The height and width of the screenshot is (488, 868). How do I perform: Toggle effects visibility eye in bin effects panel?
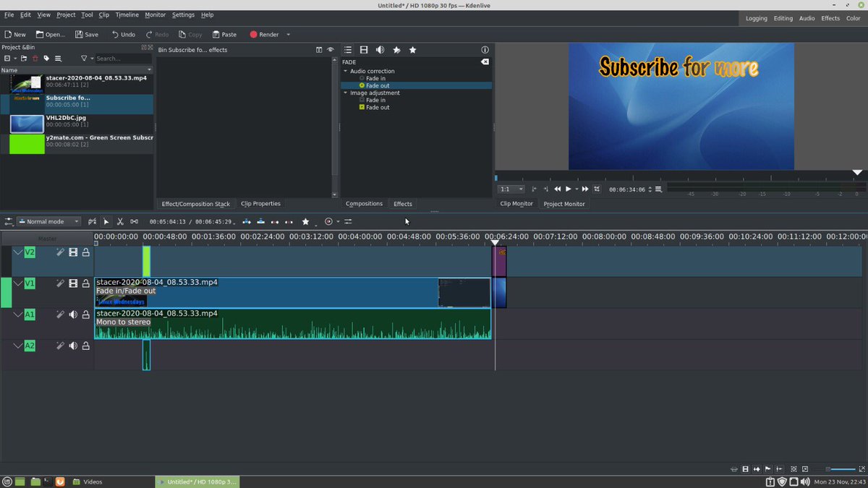(331, 50)
